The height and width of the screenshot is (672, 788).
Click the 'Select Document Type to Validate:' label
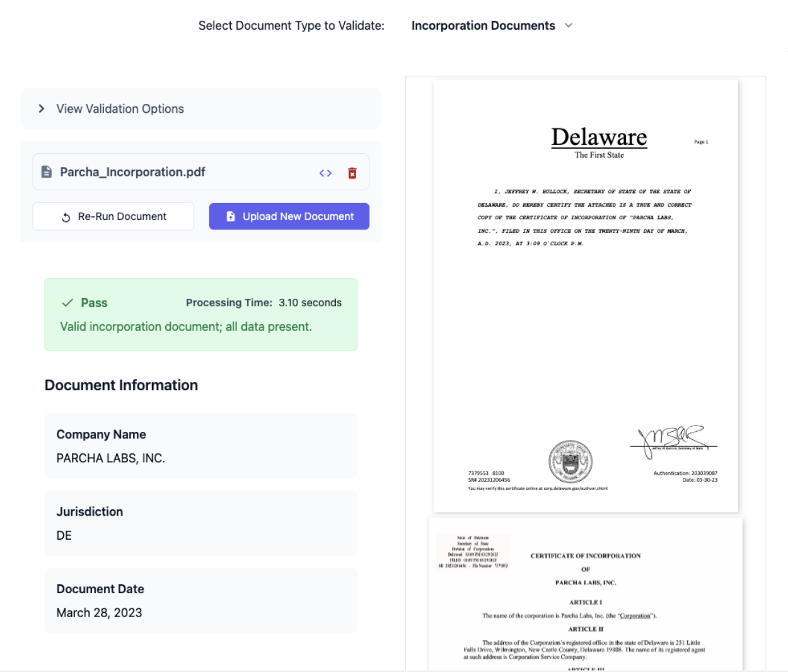coord(291,26)
